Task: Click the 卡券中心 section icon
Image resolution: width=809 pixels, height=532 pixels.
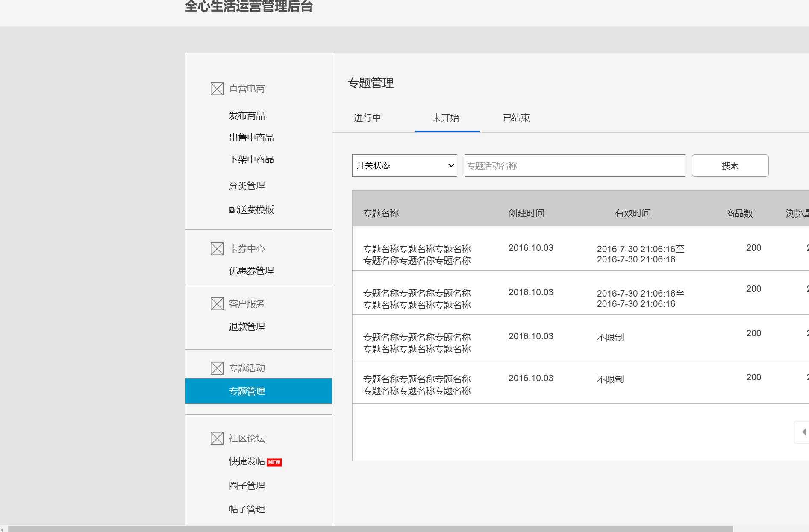Action: pyautogui.click(x=216, y=248)
